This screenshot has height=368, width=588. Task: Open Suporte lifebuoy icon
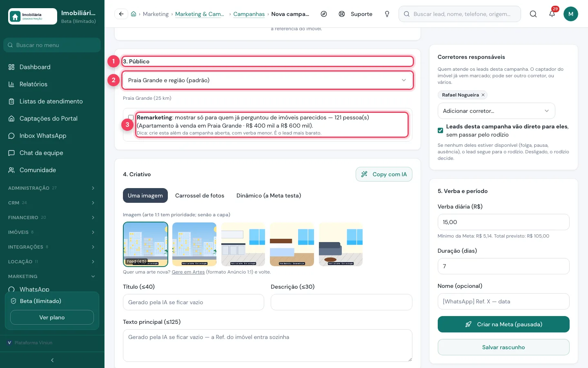(x=342, y=14)
